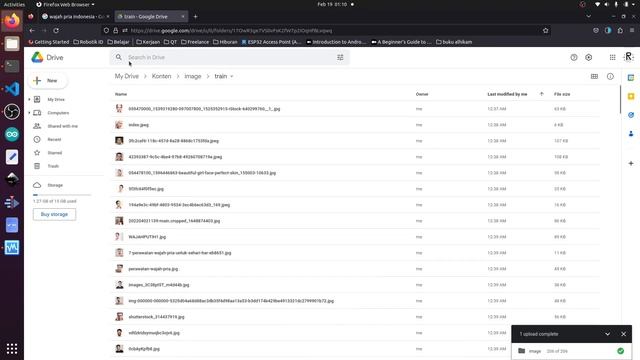
Task: Open Contacts in the side panel
Action: tap(631, 134)
